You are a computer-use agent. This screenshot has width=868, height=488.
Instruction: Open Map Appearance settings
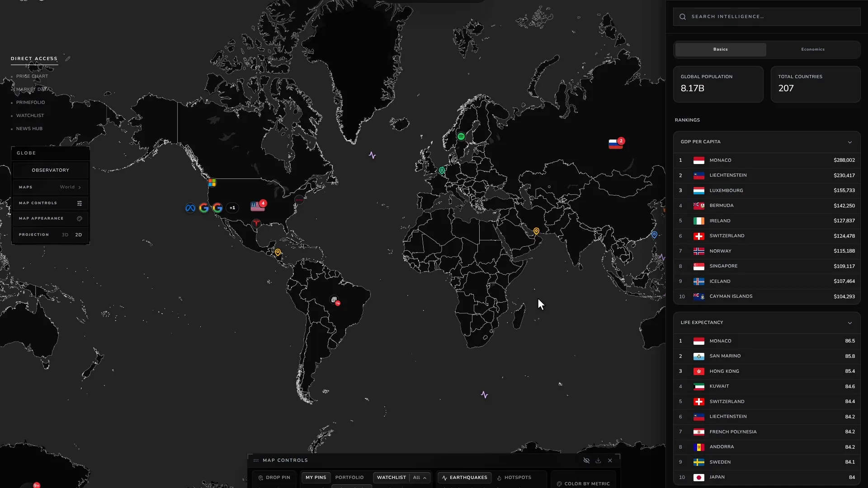50,219
